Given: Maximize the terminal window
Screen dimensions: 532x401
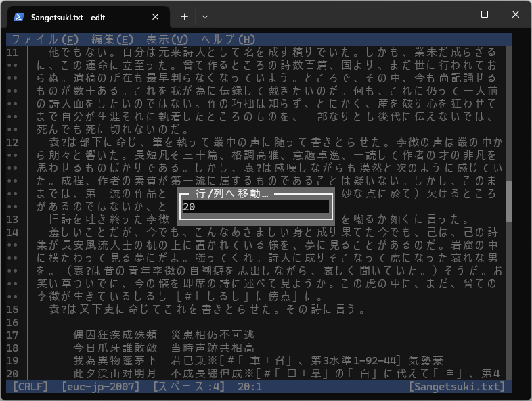Looking at the screenshot, I should (485, 14).
